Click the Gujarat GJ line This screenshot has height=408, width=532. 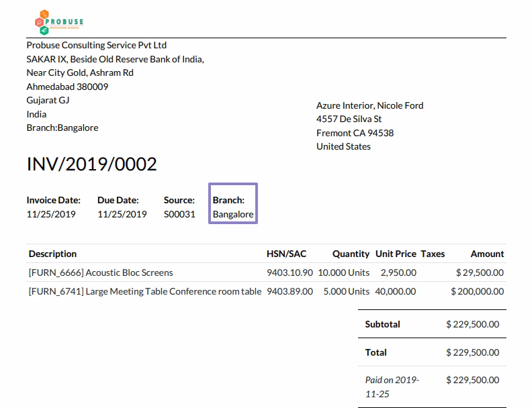pyautogui.click(x=48, y=100)
